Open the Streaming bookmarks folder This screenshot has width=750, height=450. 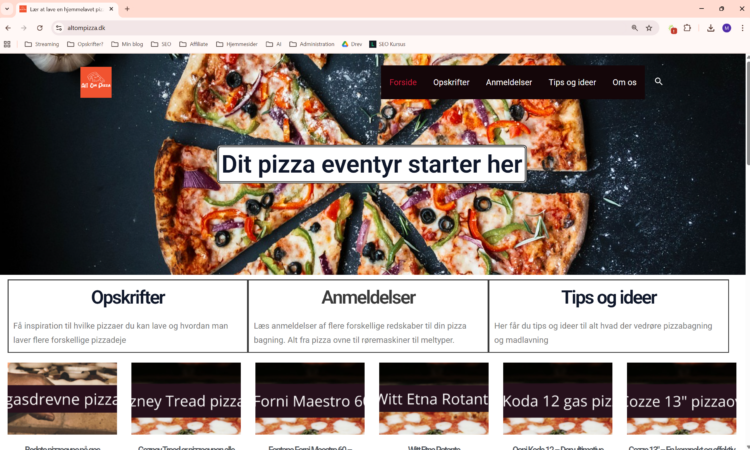[x=42, y=44]
